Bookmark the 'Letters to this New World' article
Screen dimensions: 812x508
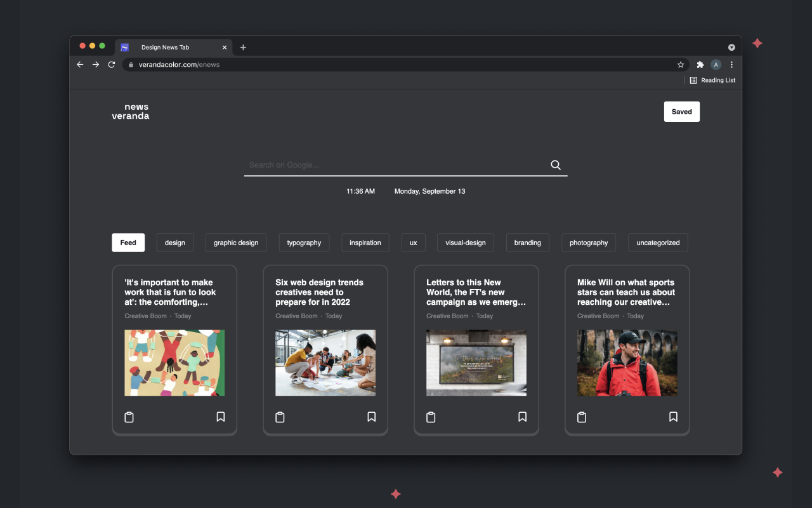click(x=522, y=417)
